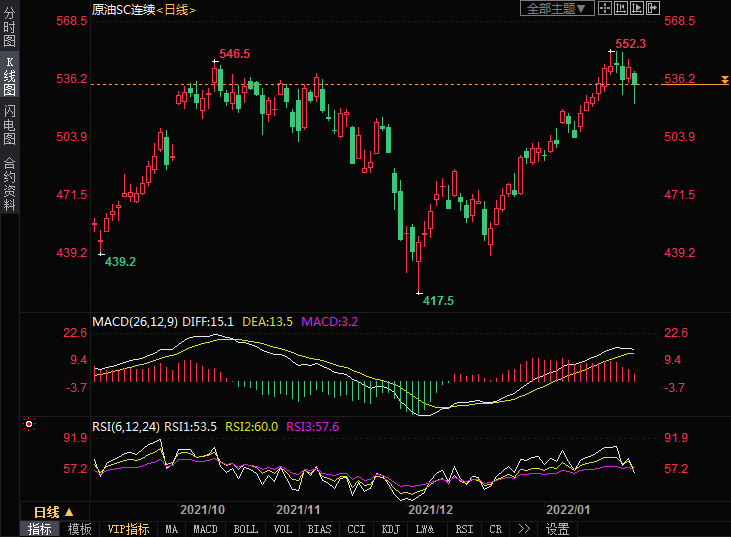Show more indicators with >> arrow

(x=523, y=529)
